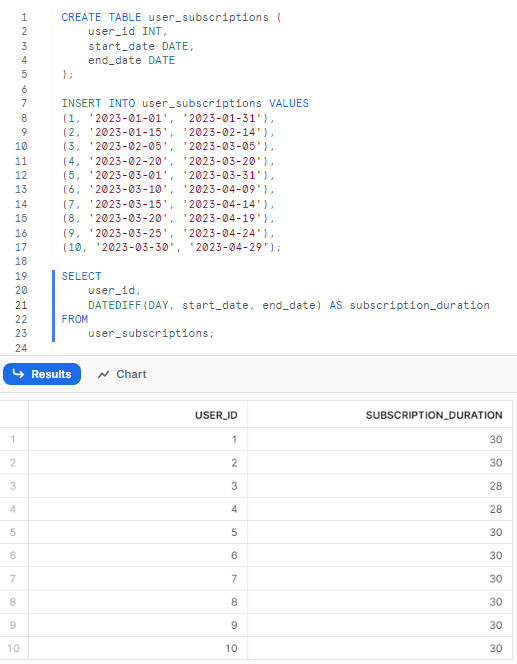
Task: Click duration cell 30 for user 8
Action: click(x=380, y=602)
